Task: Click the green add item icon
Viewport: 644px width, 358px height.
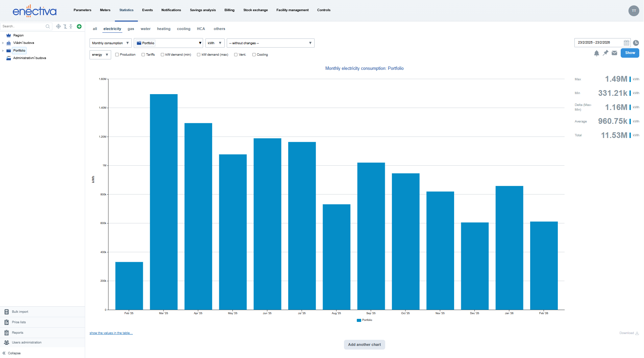Action: click(79, 26)
